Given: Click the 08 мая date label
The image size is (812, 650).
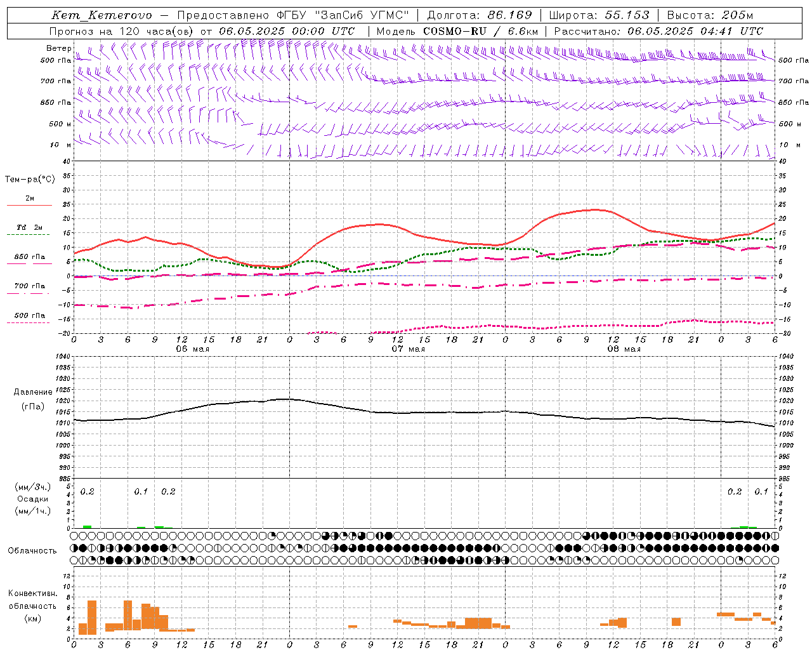Looking at the screenshot, I should click(624, 349).
